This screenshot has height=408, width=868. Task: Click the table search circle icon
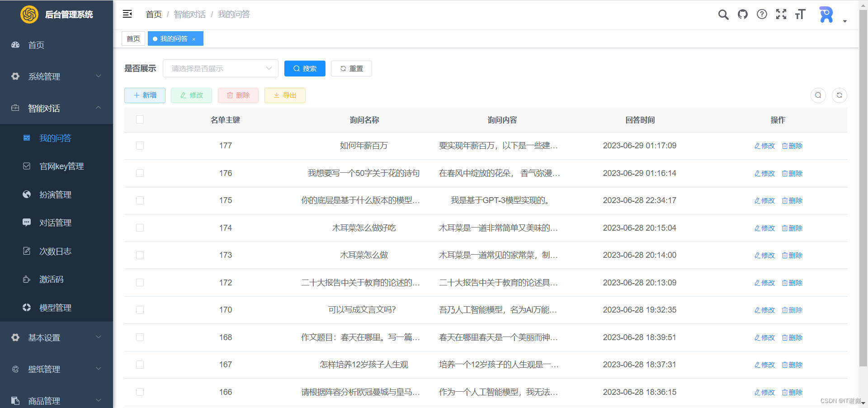818,95
